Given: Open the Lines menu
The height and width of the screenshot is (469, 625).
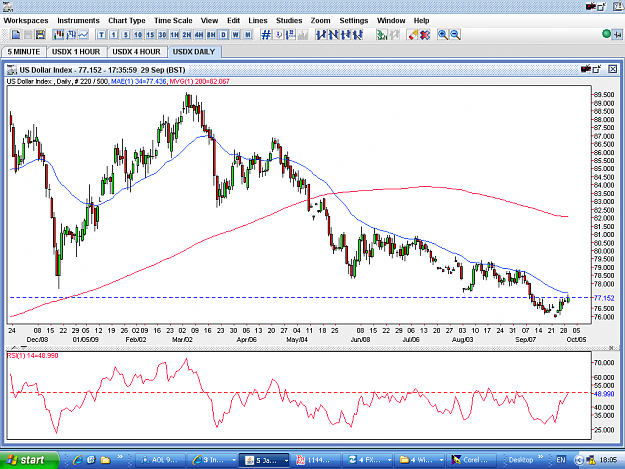Looking at the screenshot, I should [258, 21].
